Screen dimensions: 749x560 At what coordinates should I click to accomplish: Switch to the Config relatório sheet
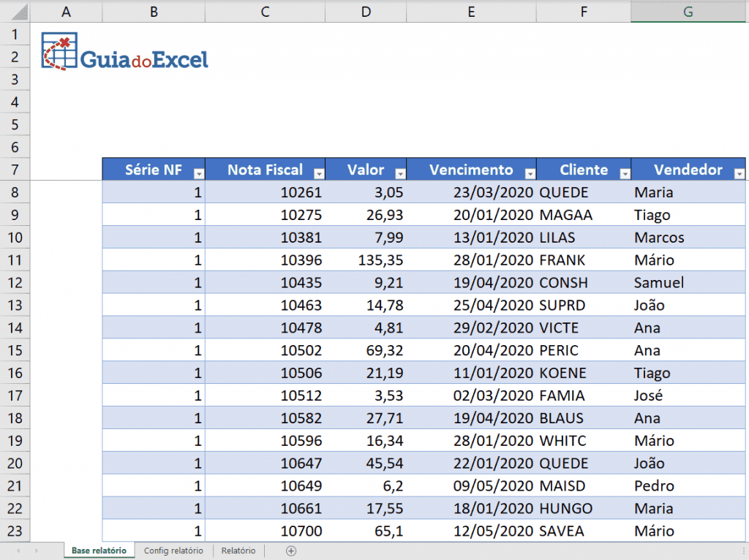point(173,550)
